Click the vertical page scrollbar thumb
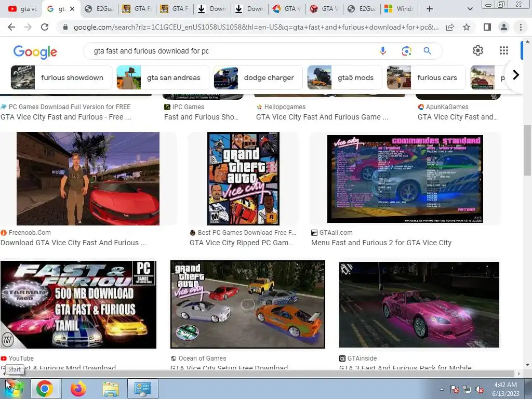 click(x=527, y=150)
